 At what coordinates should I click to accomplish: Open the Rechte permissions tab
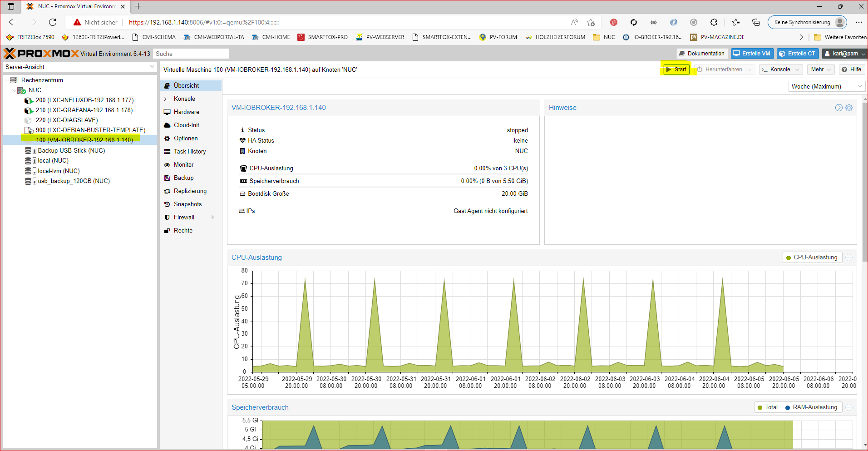point(191,230)
